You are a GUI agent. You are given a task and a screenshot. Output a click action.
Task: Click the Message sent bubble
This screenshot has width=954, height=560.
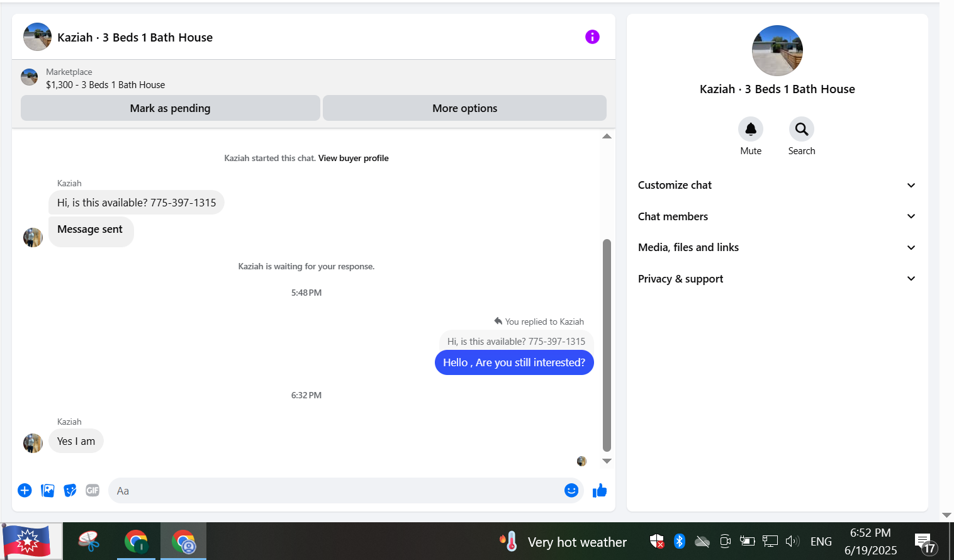91,232
